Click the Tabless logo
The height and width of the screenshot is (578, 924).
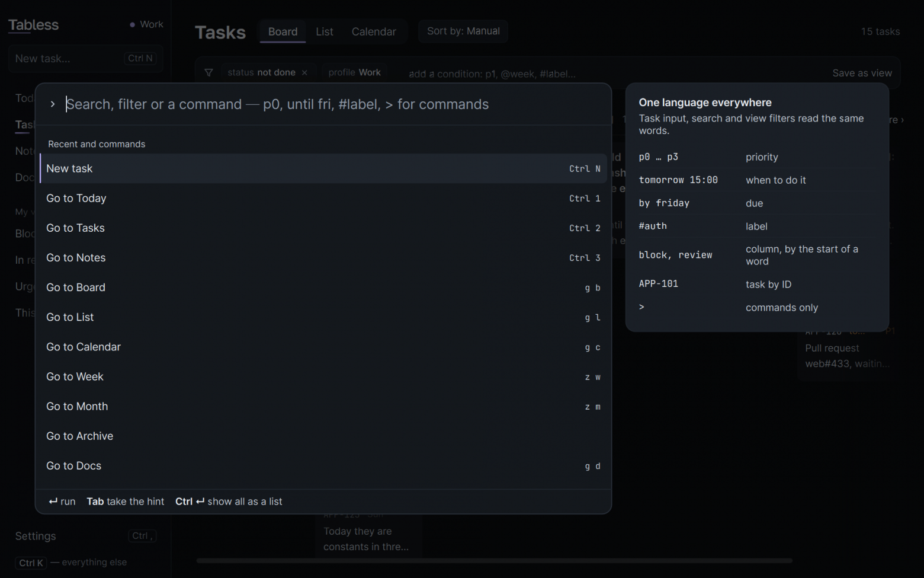click(33, 25)
